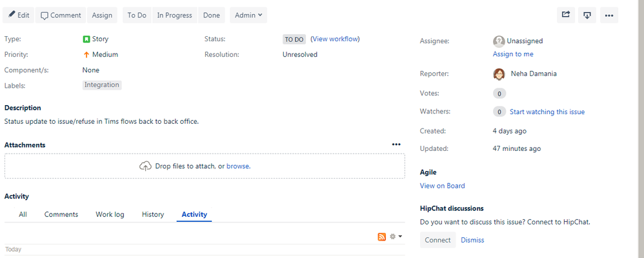Click reporter name Neha Damania
The image size is (644, 258).
pos(534,74)
